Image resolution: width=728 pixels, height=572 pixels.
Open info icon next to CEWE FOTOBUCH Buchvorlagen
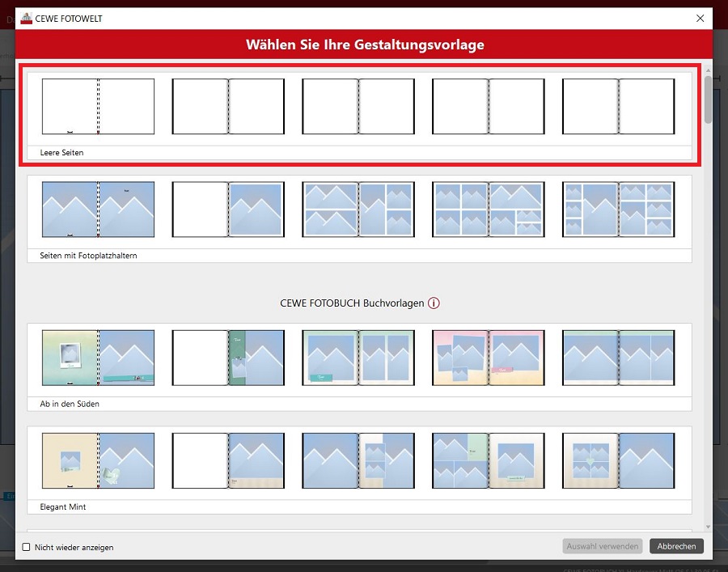pyautogui.click(x=434, y=303)
